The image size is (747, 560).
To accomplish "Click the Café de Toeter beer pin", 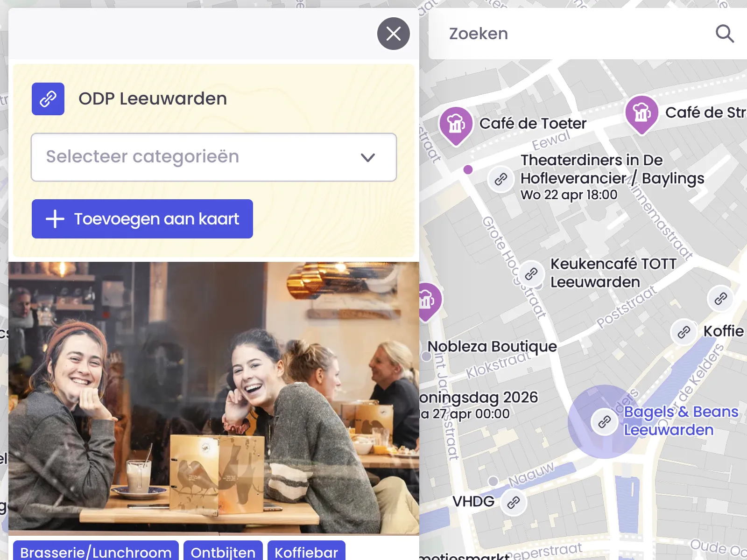I will pos(456,125).
